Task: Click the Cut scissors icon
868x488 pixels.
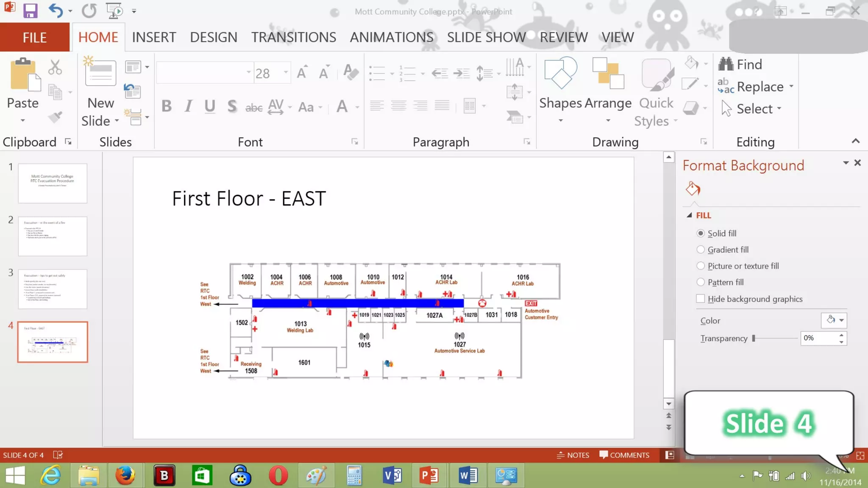Action: point(55,68)
